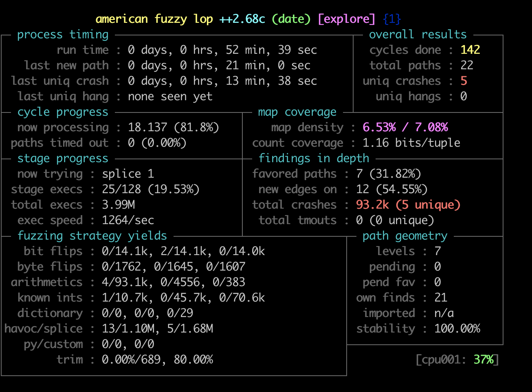532x392 pixels.
Task: Click the arithmetics yields '4/93.1k, 0/4556, 0/383'
Action: point(174,282)
